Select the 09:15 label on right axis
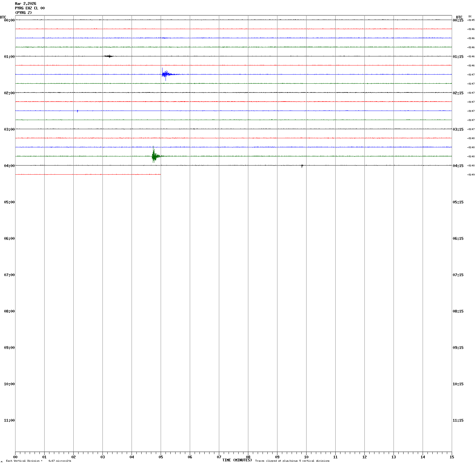The width and height of the screenshot is (476, 465). 458,348
